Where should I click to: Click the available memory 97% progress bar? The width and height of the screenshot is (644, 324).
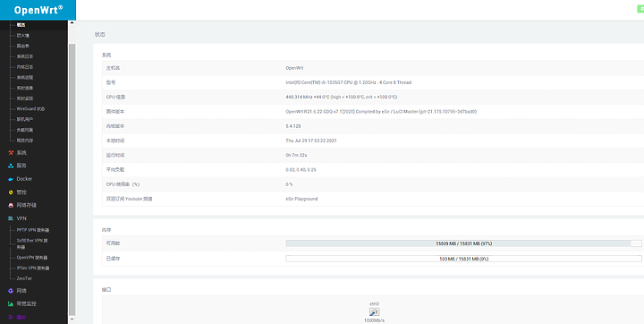(463, 243)
